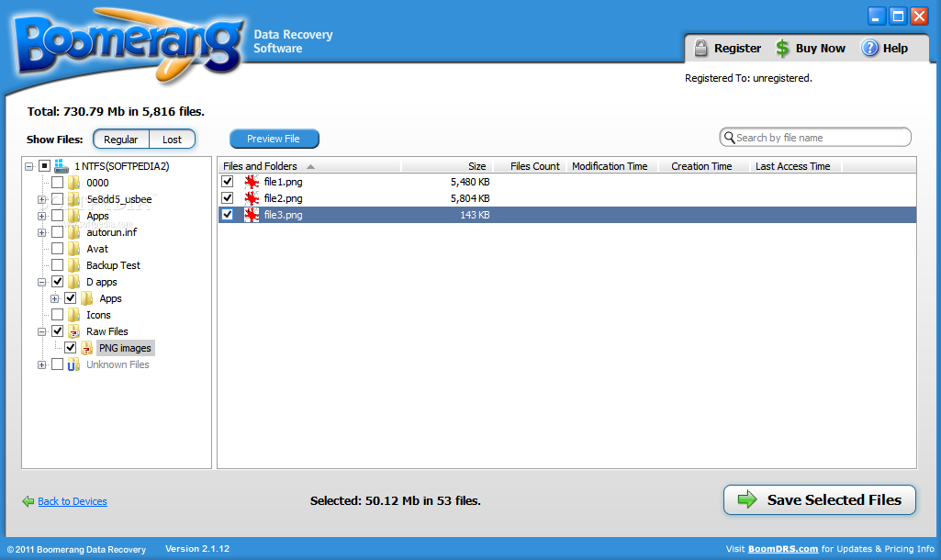Uncheck the file1.png checkbox
This screenshot has height=560, width=941.
228,181
